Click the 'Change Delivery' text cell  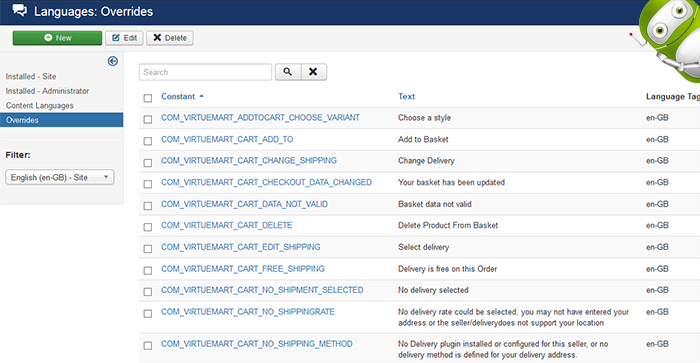pyautogui.click(x=426, y=161)
